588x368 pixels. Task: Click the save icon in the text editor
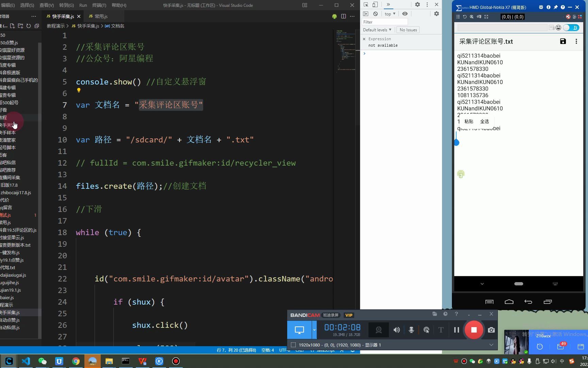click(563, 41)
